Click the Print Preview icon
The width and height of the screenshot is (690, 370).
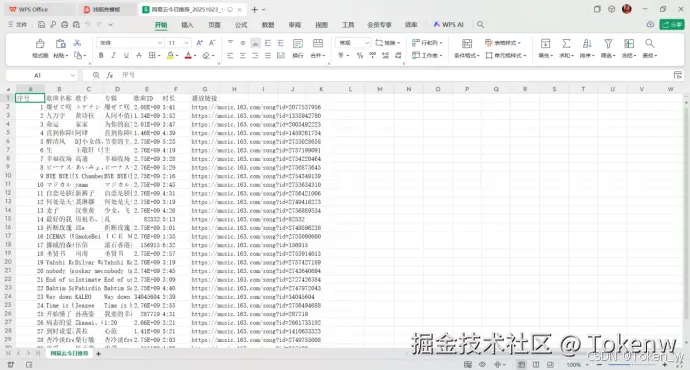[x=76, y=25]
